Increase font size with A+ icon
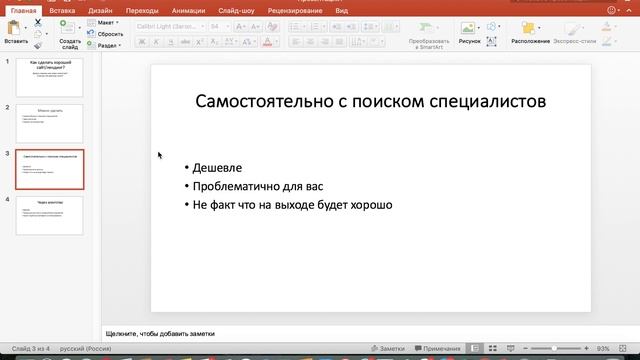 click(x=241, y=27)
